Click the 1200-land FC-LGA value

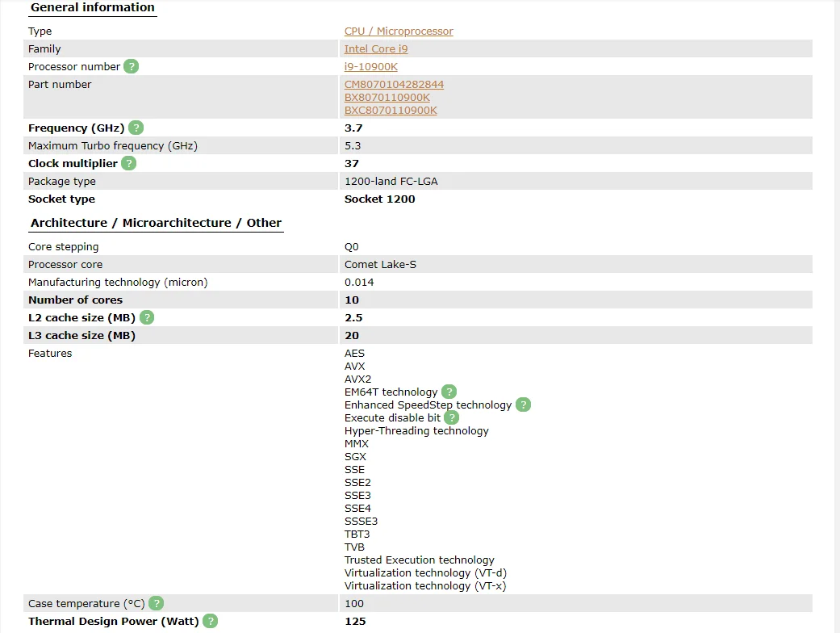click(x=391, y=181)
